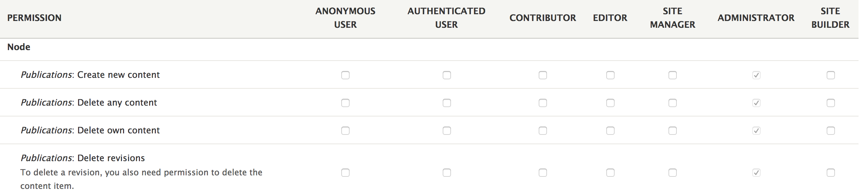
Task: Click the Permission column header
Action: [x=34, y=18]
